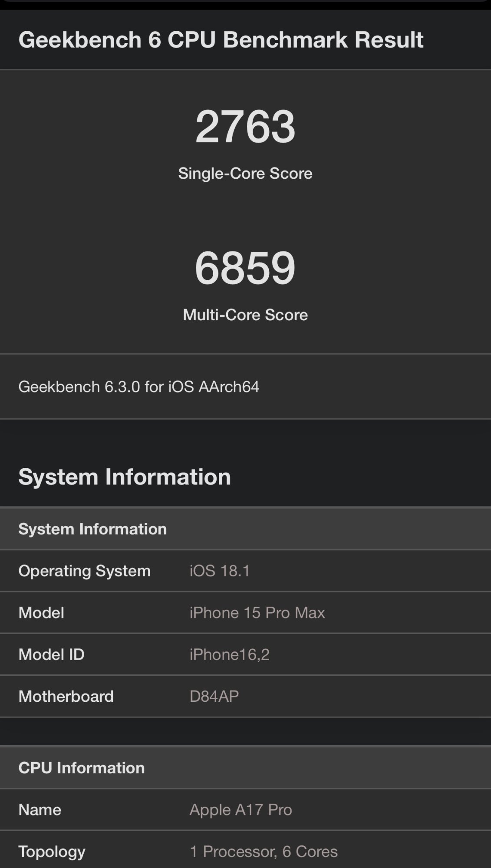The height and width of the screenshot is (868, 491).
Task: Select the 'Apple A17 Pro' value
Action: 241,810
